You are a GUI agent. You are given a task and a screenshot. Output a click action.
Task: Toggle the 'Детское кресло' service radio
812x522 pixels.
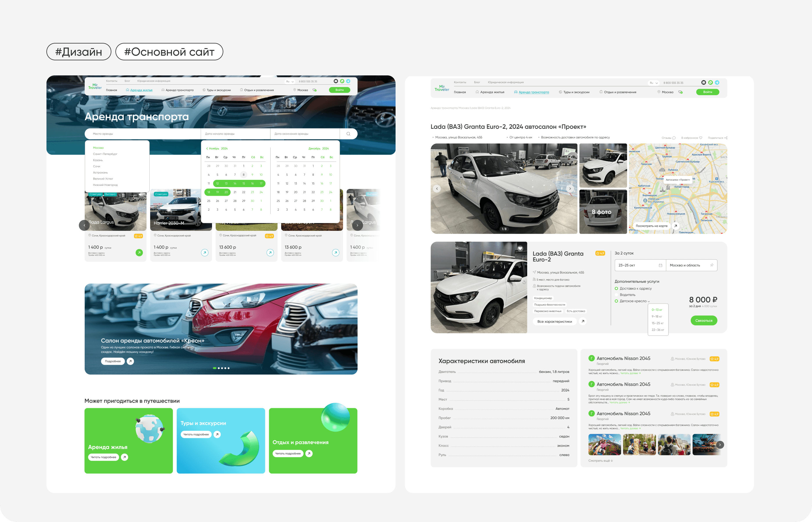click(x=617, y=301)
